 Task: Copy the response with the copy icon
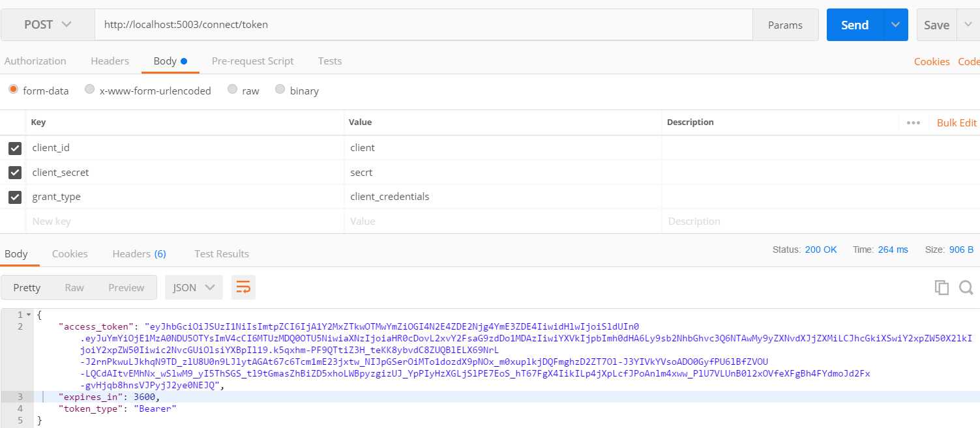click(x=942, y=287)
